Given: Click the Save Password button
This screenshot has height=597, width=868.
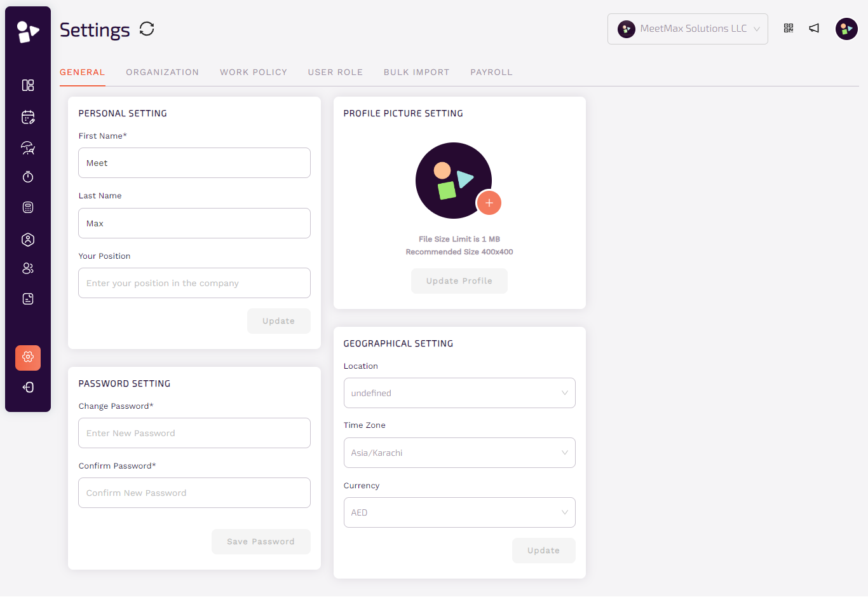Looking at the screenshot, I should (x=261, y=542).
